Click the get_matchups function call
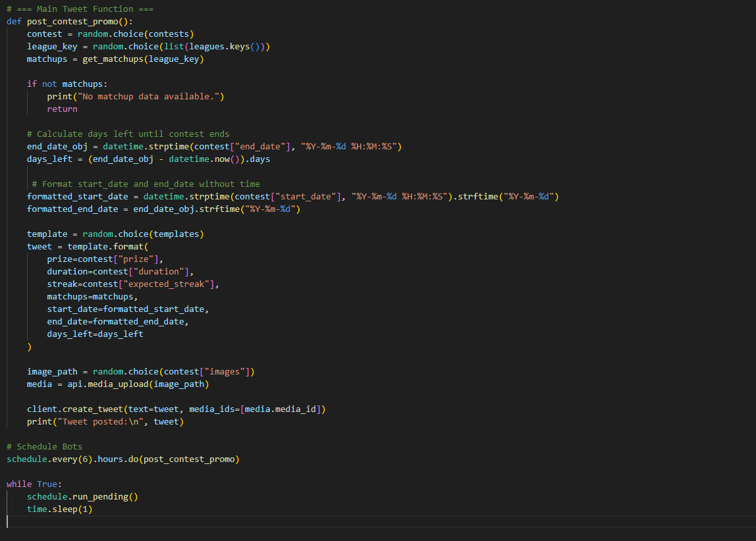The height and width of the screenshot is (541, 756). click(113, 59)
